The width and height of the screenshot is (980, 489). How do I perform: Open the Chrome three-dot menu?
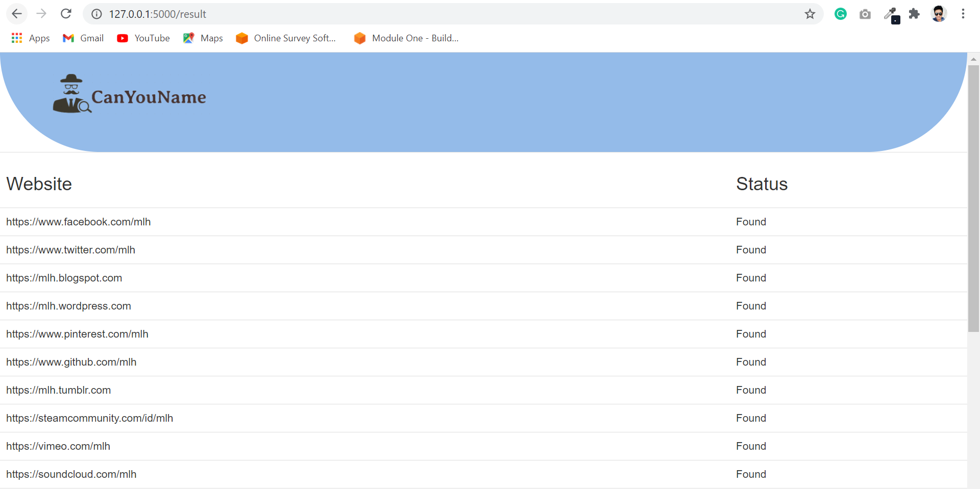tap(963, 14)
